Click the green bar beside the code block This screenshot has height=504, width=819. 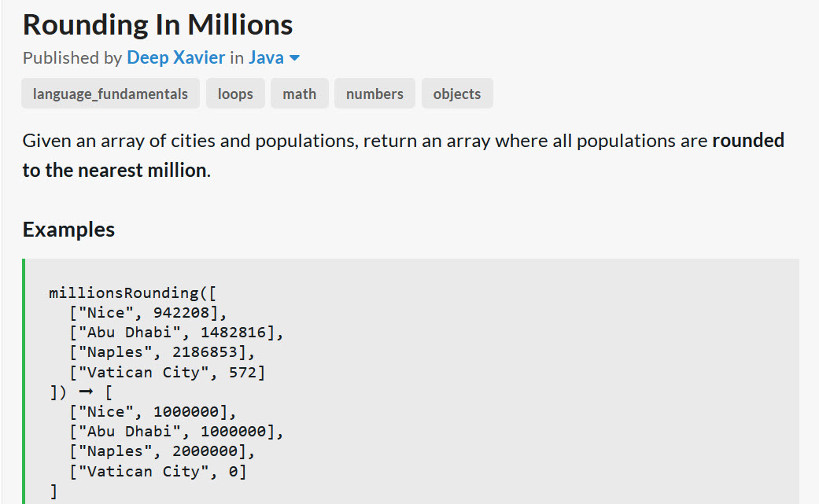pos(24,381)
